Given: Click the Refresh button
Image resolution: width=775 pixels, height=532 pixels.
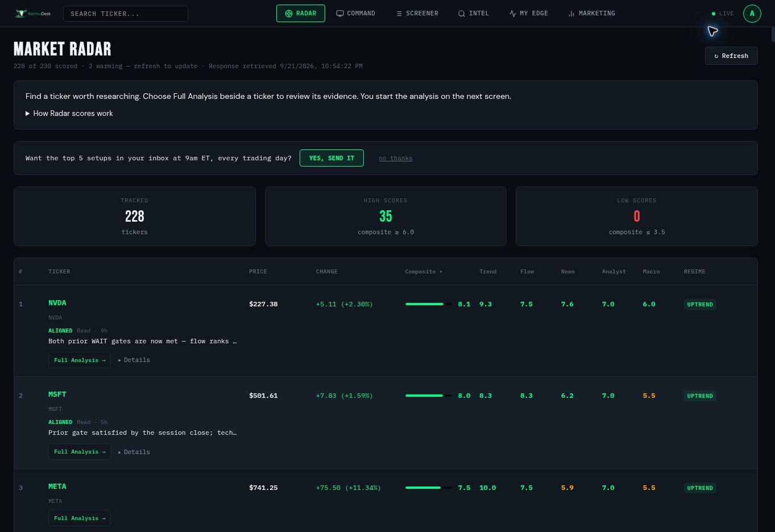Looking at the screenshot, I should click(x=731, y=56).
